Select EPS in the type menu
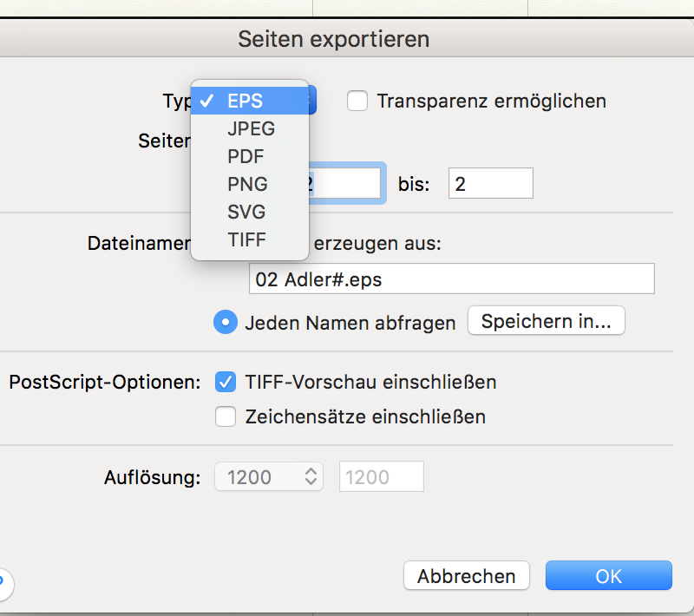Image resolution: width=694 pixels, height=616 pixels. click(245, 101)
